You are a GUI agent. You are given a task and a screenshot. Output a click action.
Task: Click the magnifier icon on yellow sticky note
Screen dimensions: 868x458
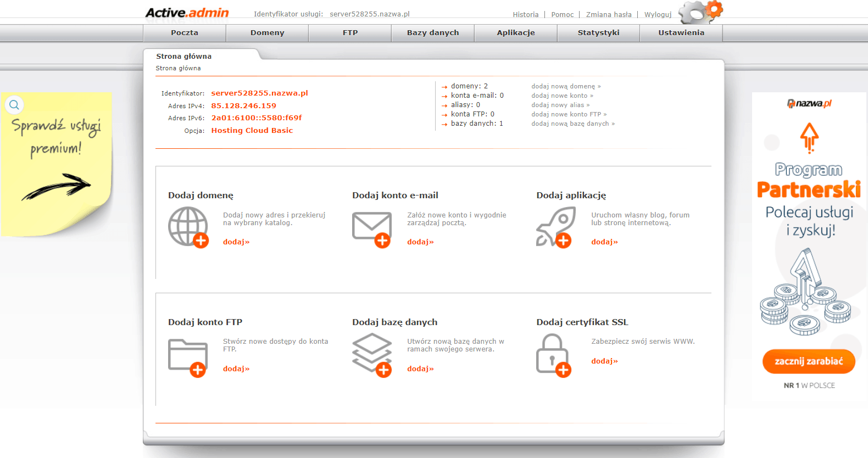coord(14,104)
